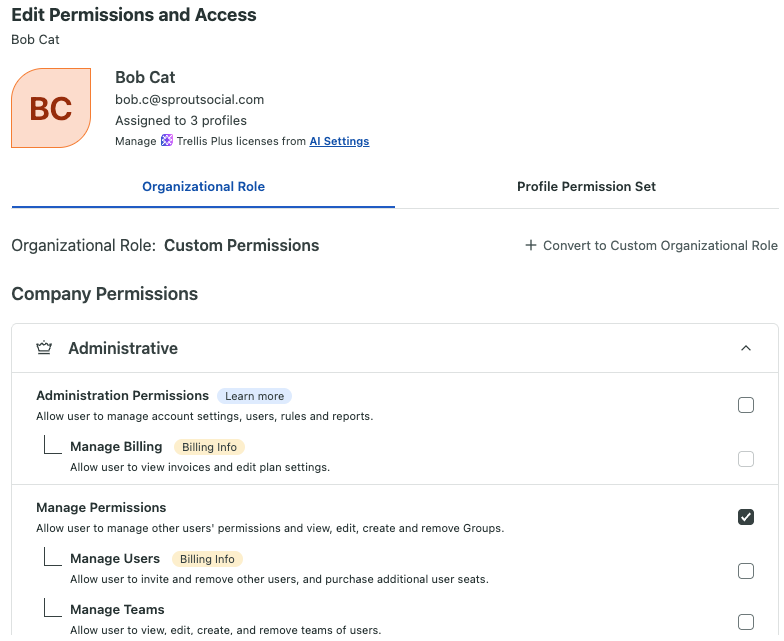Click Convert to Custom Organizational Role
784x641 pixels.
(652, 246)
